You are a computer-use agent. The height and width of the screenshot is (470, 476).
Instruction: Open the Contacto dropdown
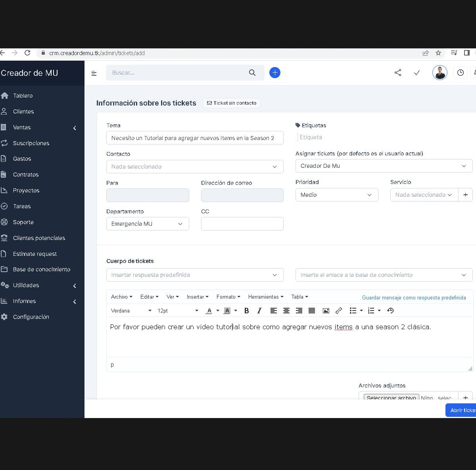(195, 167)
